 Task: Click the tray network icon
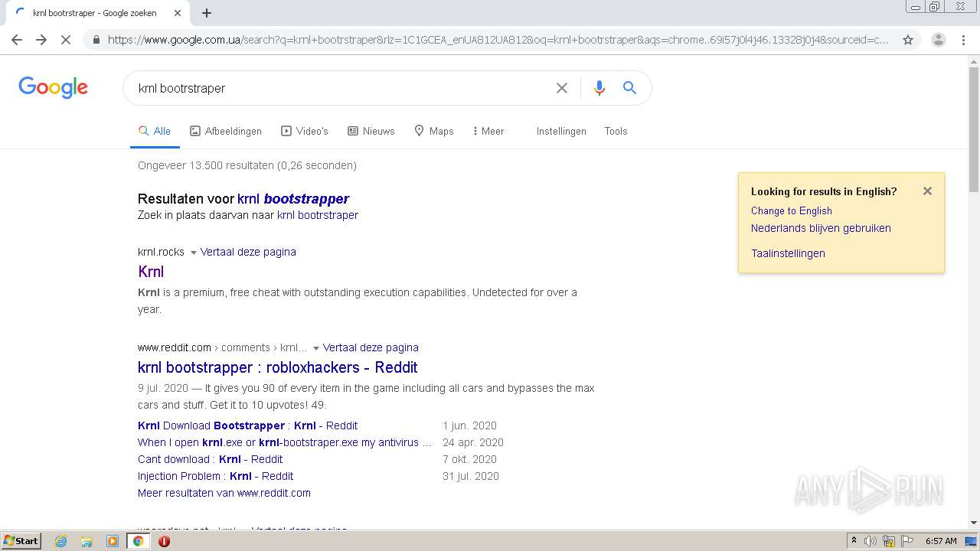pyautogui.click(x=889, y=541)
